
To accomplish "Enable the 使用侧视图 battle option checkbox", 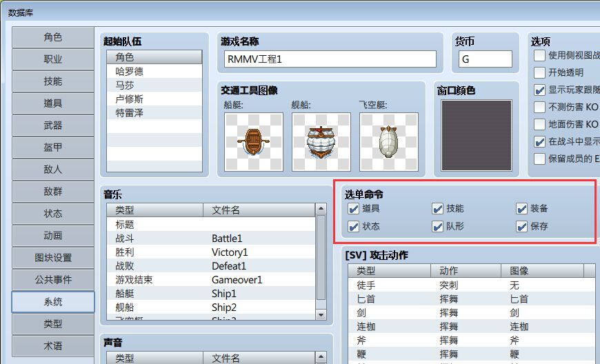I will tap(539, 55).
